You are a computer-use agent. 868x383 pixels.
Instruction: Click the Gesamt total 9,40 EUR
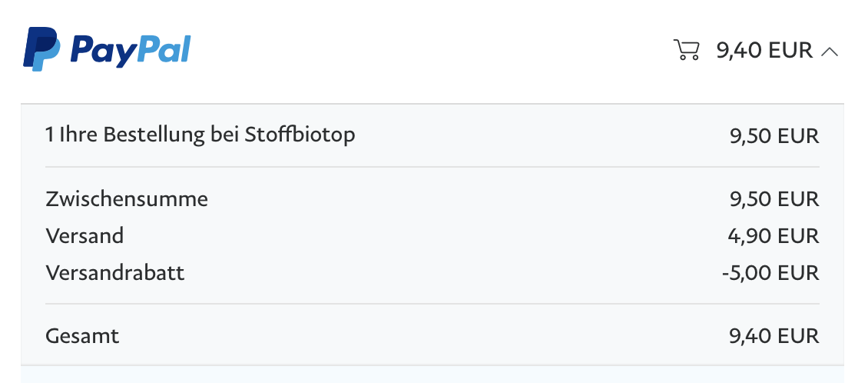tap(774, 336)
